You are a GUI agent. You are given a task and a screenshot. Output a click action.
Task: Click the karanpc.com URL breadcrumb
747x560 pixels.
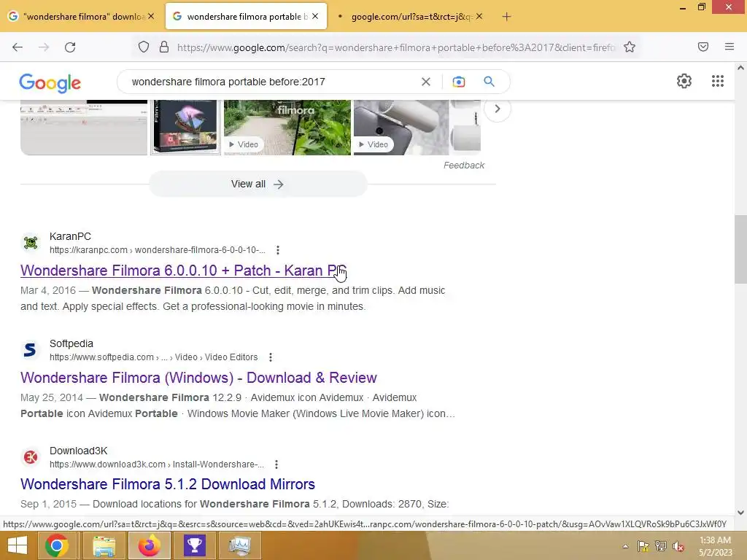(x=158, y=250)
